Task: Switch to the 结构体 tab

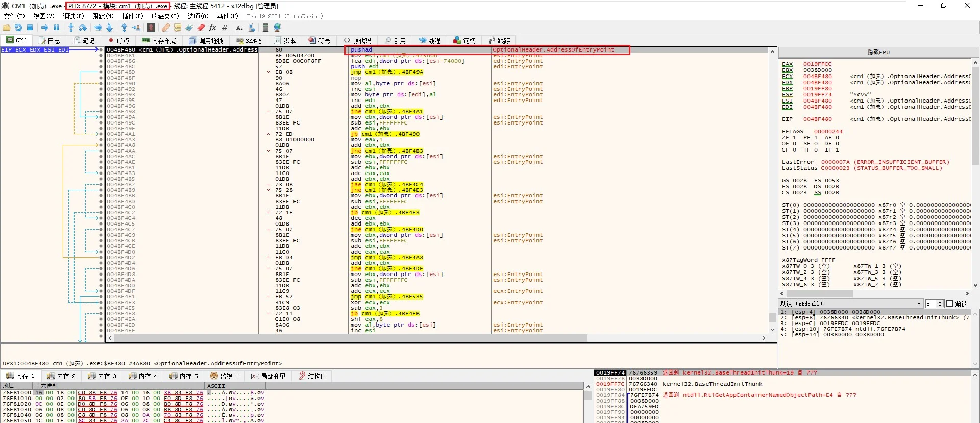Action: pos(312,376)
